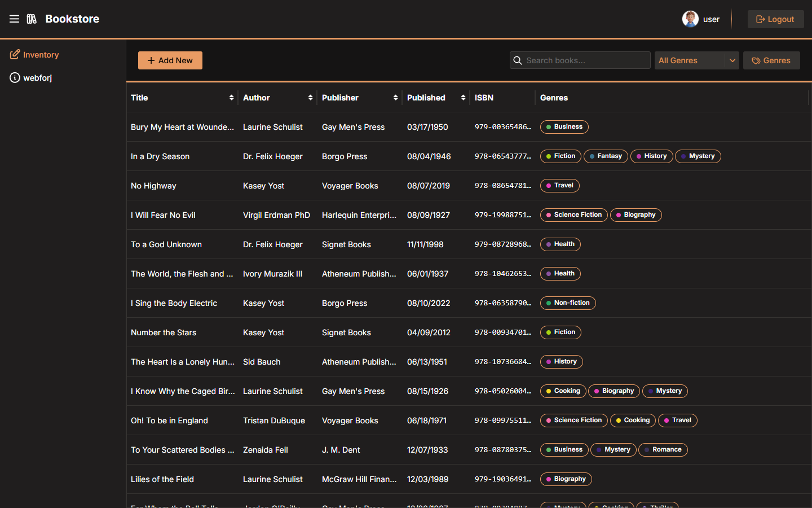Click the magnifier icon in search bar
The image size is (812, 508).
(518, 60)
